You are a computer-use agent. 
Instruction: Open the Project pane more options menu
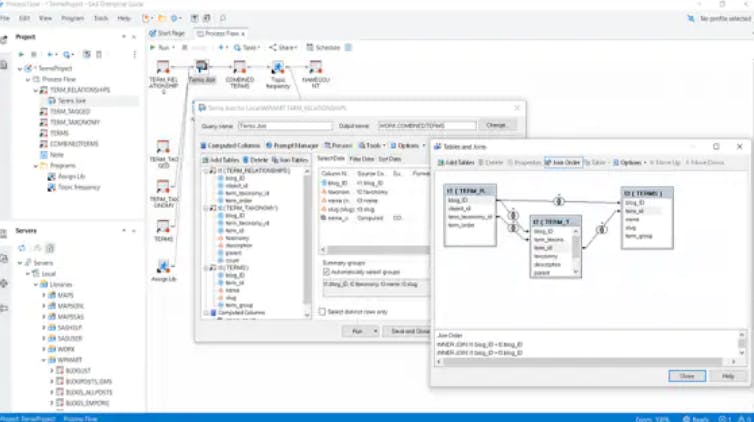(135, 54)
